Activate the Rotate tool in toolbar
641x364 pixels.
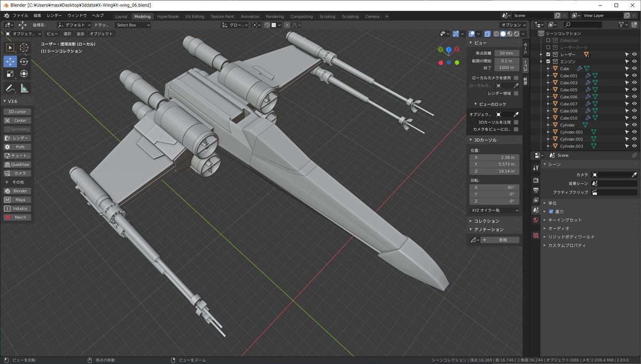coord(24,61)
